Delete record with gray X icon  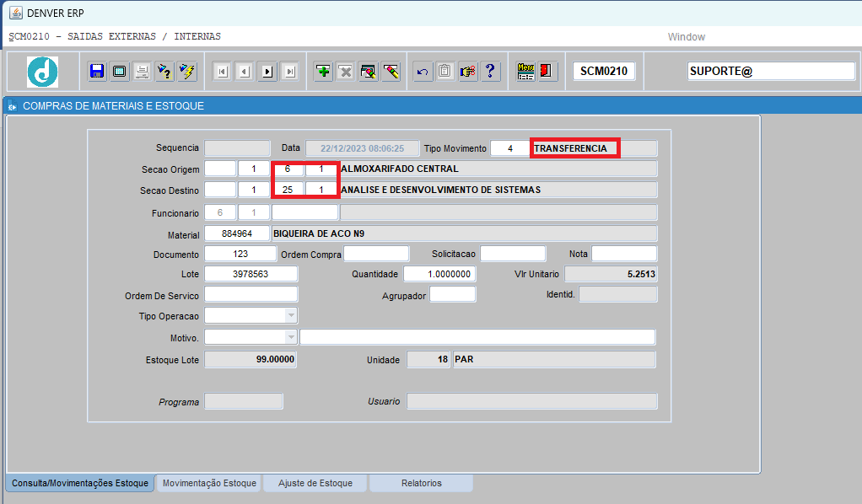tap(346, 72)
